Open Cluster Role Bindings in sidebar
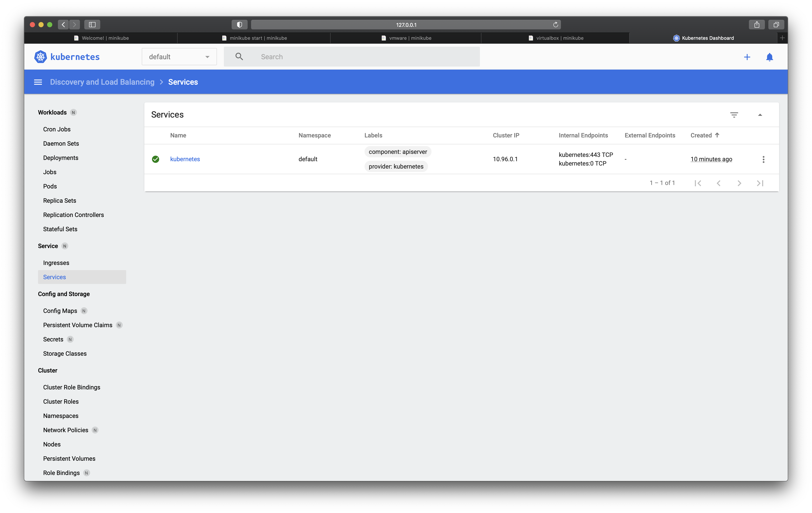Viewport: 812px width, 513px height. pos(72,387)
